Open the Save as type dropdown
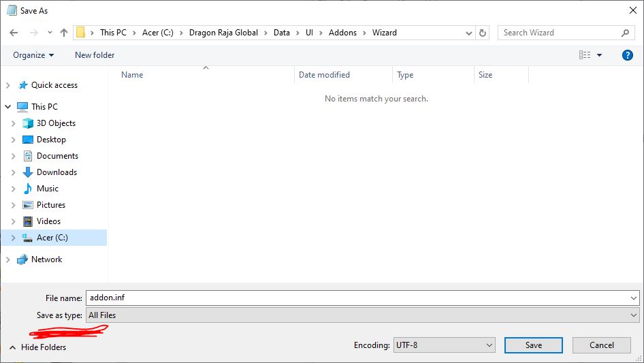Viewport: 644px width, 363px height. click(362, 315)
